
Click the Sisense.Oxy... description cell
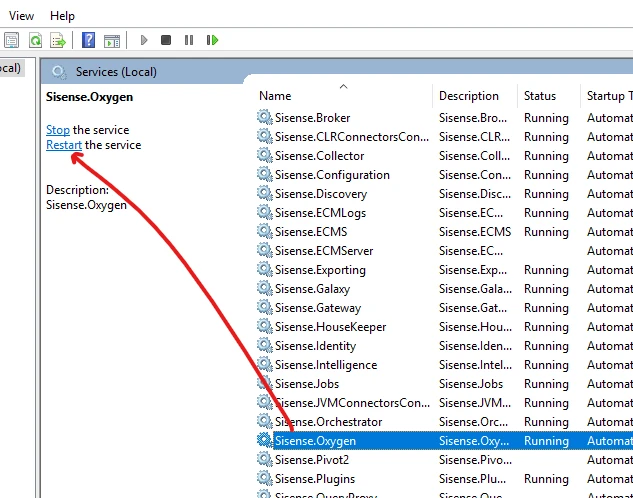[474, 441]
